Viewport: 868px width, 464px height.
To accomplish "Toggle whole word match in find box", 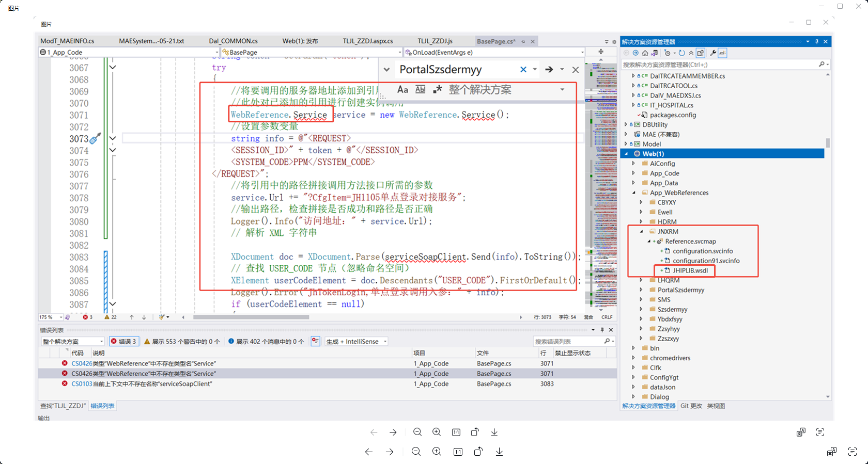I will (x=421, y=89).
